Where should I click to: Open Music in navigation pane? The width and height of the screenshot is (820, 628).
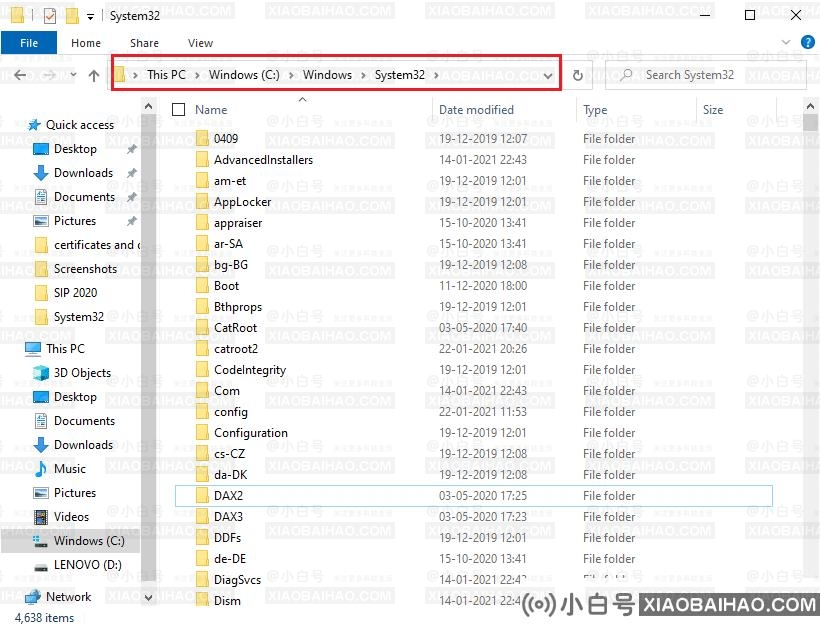pyautogui.click(x=70, y=469)
